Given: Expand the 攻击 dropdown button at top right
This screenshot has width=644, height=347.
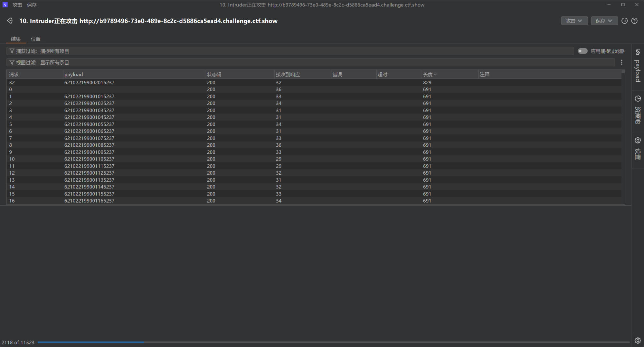Looking at the screenshot, I should click(574, 21).
